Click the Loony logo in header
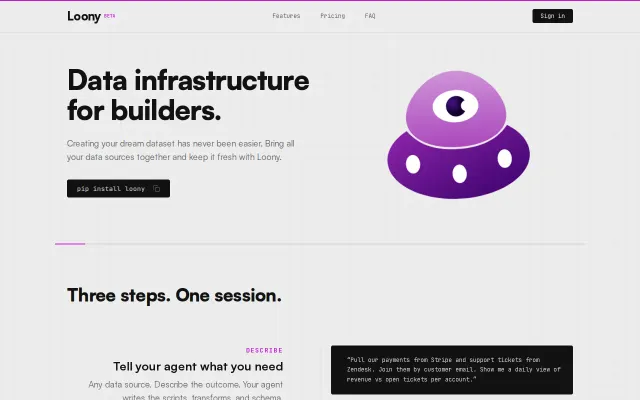The width and height of the screenshot is (640, 400). [x=84, y=16]
